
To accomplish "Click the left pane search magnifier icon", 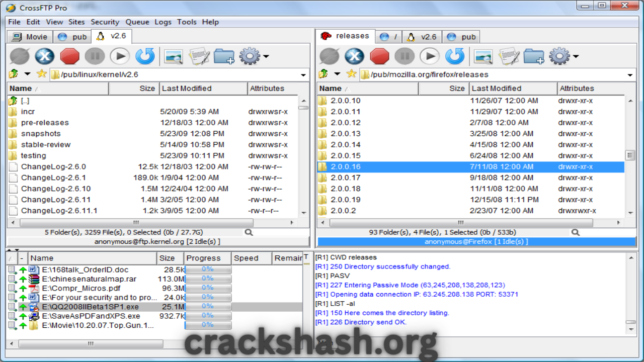I will [249, 232].
